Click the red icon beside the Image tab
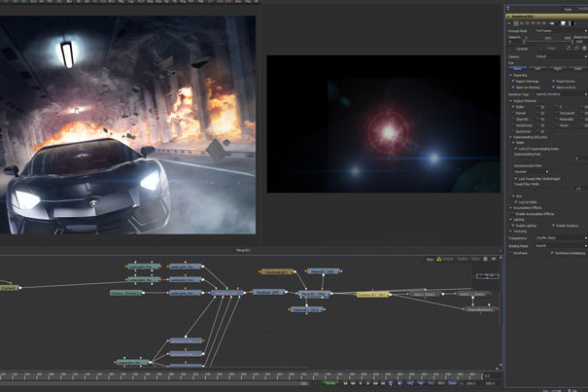Screen dimensions: 588x392 pyautogui.click(x=577, y=49)
